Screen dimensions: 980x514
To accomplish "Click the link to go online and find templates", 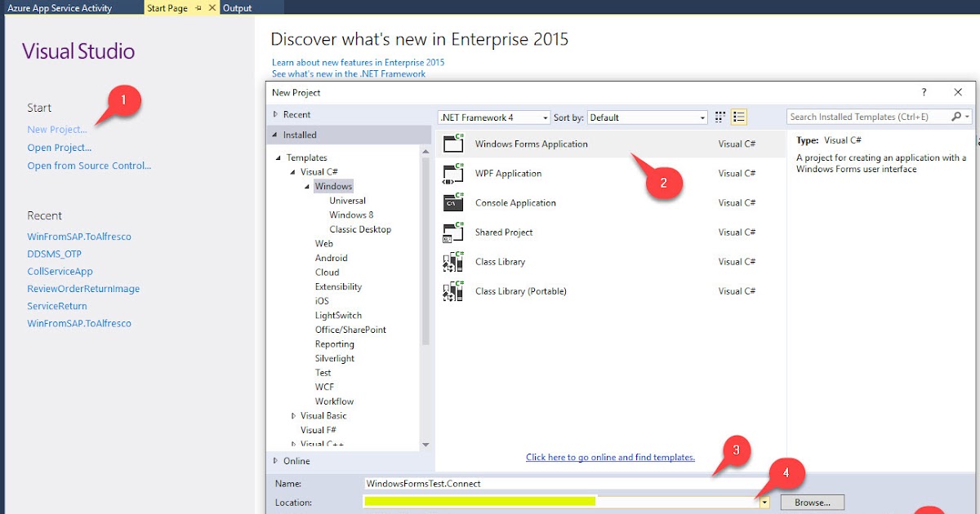I will point(610,457).
